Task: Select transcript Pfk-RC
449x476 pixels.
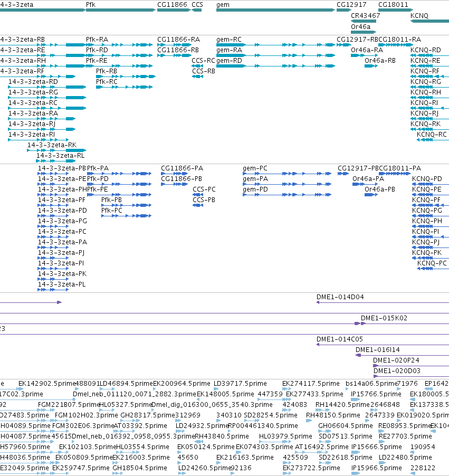Action: click(x=107, y=82)
